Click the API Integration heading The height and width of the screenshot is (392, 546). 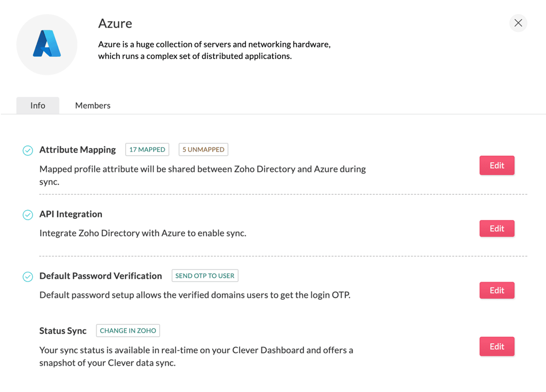(71, 214)
